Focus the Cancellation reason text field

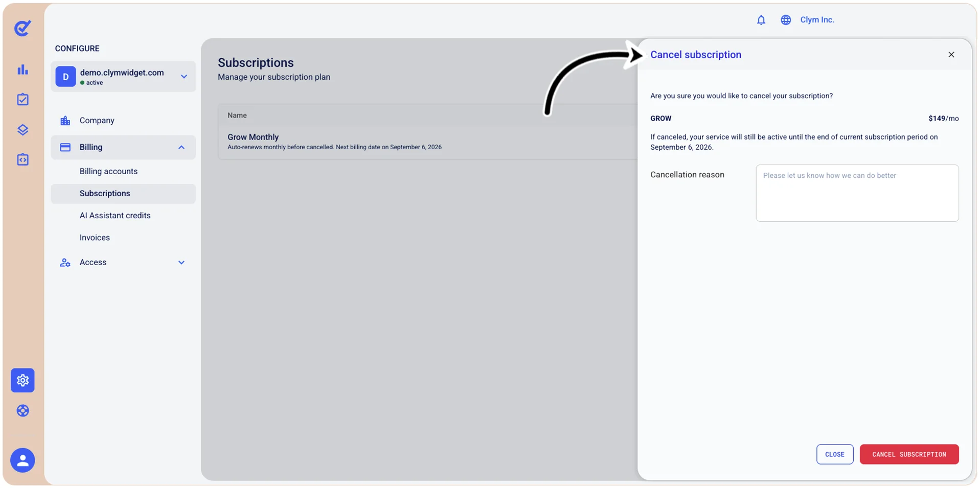(x=857, y=193)
